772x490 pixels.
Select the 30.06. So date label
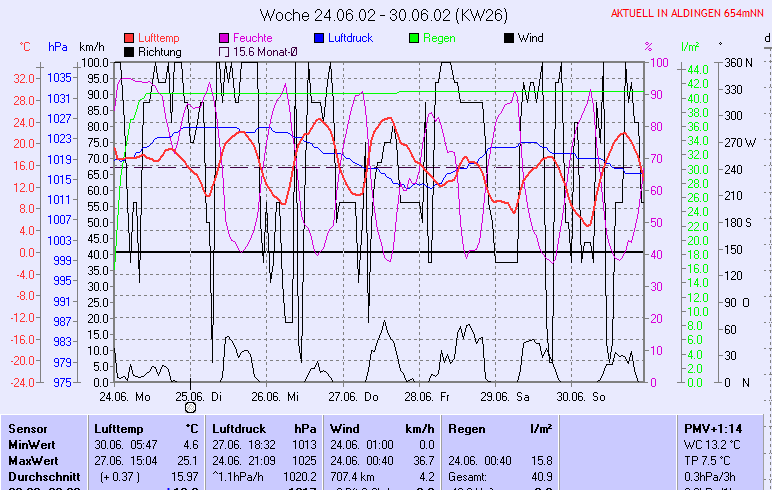point(586,396)
